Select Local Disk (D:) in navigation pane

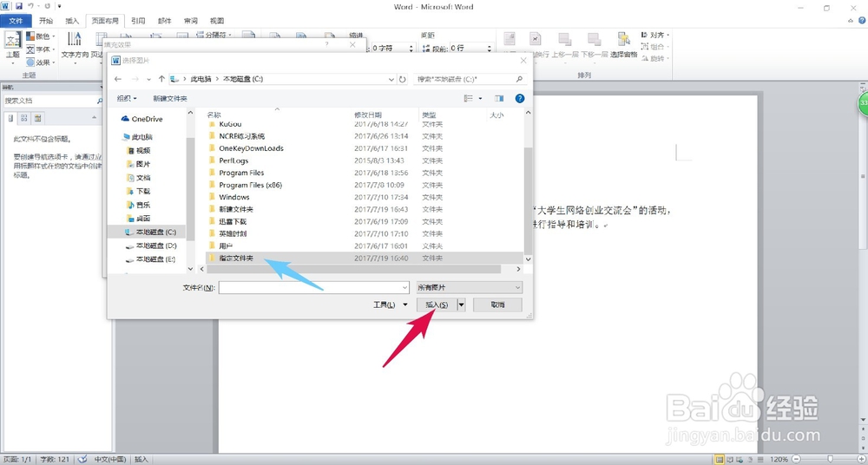click(150, 246)
